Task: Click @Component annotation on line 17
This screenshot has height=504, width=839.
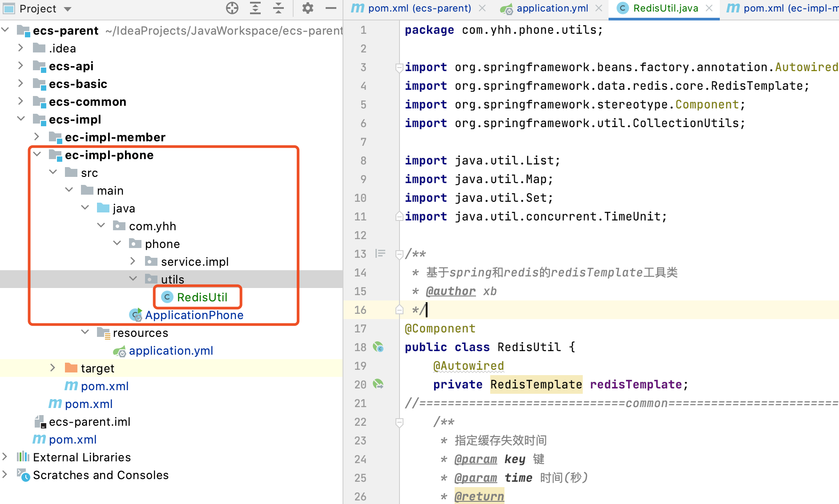Action: [440, 328]
